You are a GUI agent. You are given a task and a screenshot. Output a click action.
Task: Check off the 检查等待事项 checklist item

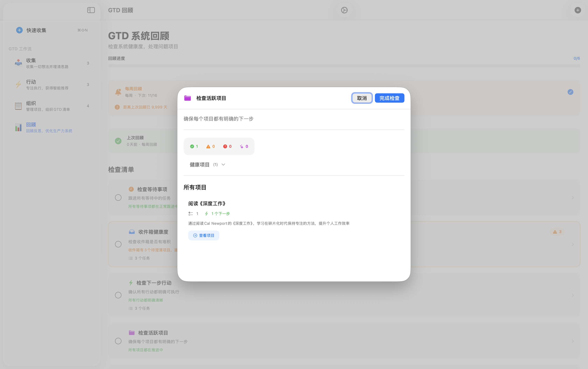(118, 198)
